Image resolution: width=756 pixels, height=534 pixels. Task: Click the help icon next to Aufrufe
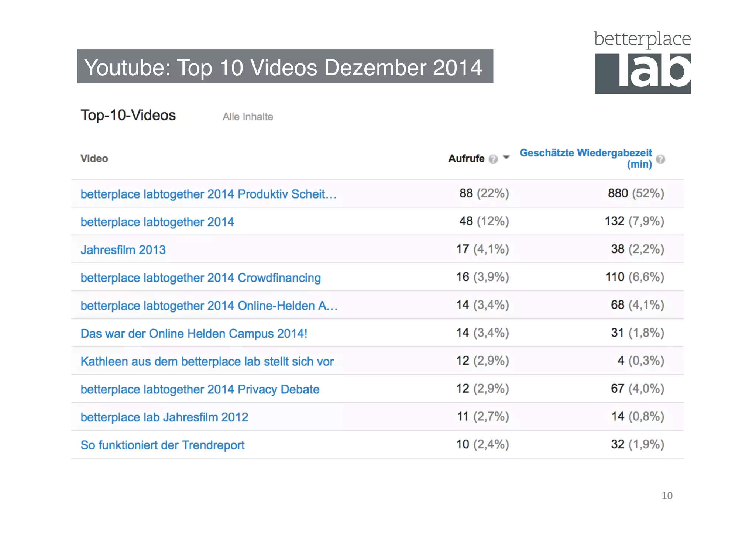493,159
